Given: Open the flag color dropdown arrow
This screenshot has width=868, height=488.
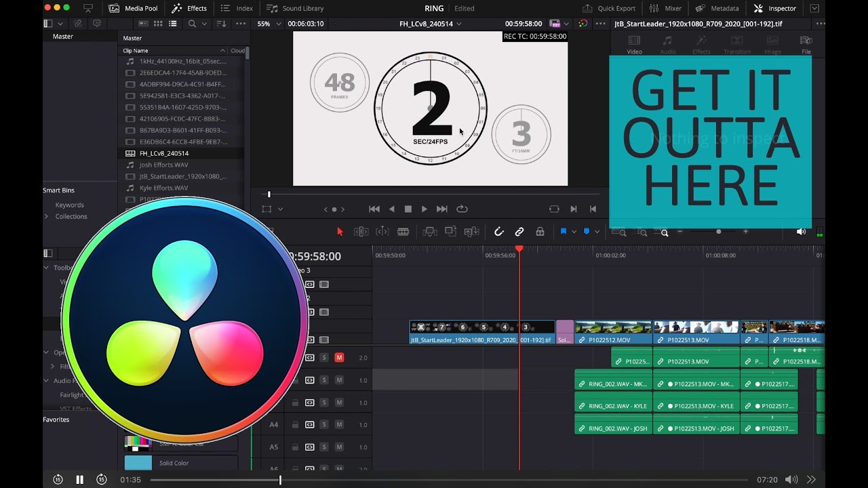Looking at the screenshot, I should (x=574, y=232).
